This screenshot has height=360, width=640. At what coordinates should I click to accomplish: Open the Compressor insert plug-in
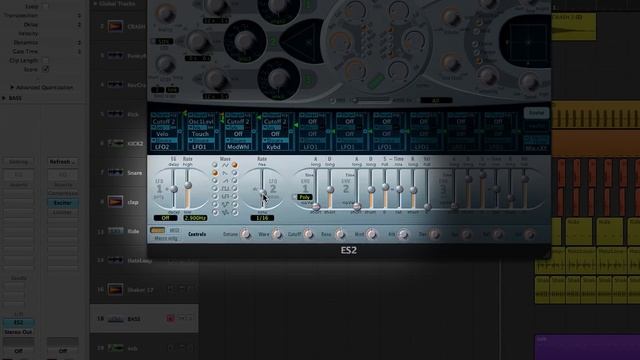click(x=62, y=193)
